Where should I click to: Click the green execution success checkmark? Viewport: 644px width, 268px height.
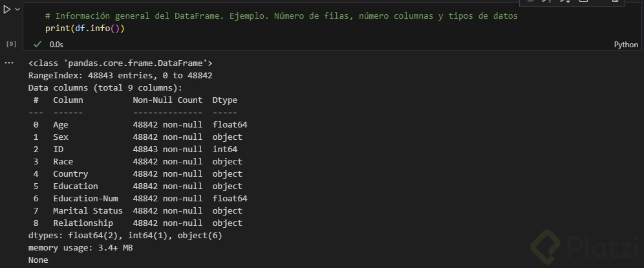(38, 45)
